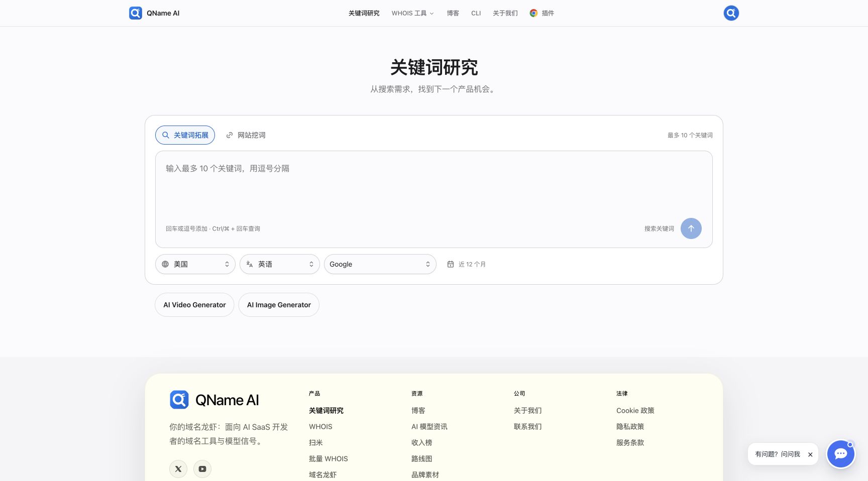Screen dimensions: 868x481
Task: Open footer link 批量 WHOIS
Action: 329,459
